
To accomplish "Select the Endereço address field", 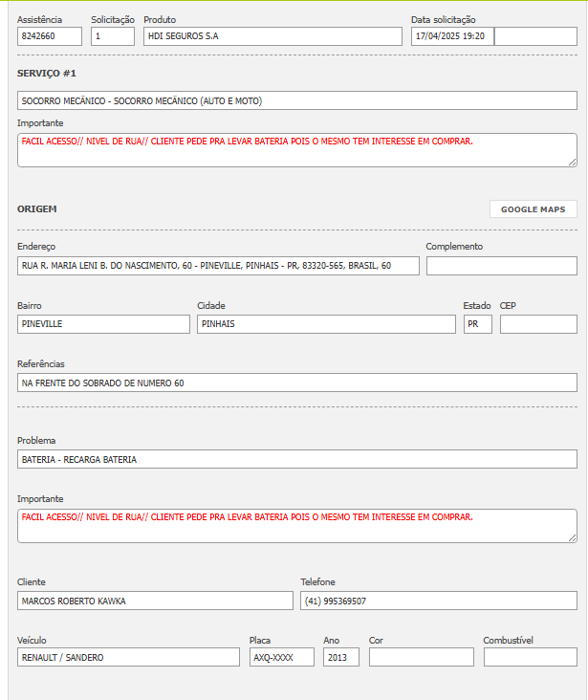I will click(x=218, y=266).
